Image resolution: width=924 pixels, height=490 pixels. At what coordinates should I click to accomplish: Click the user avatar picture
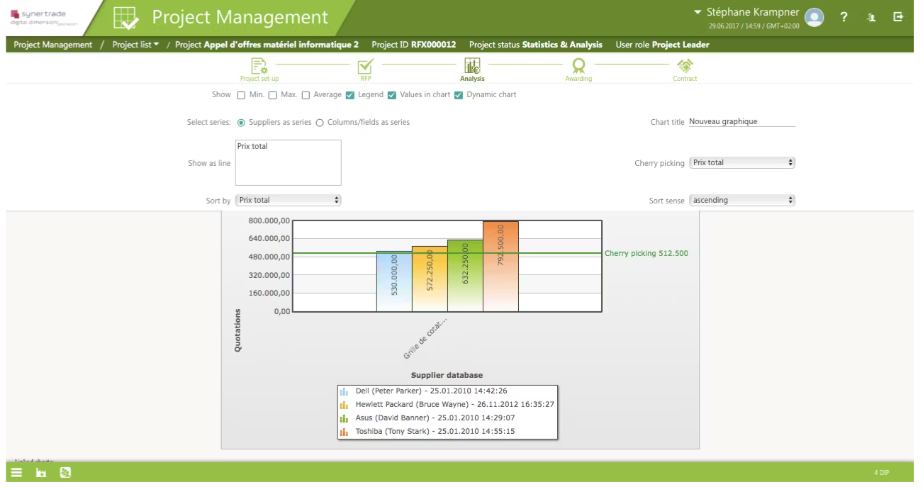[815, 17]
